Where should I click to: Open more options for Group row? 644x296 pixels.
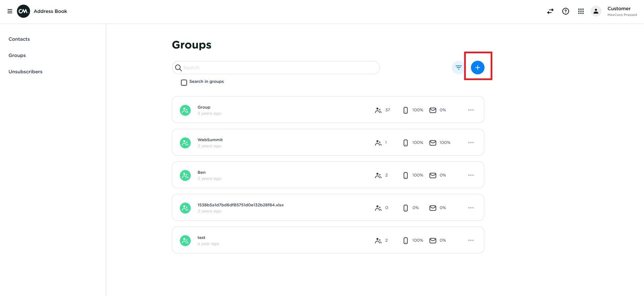471,110
